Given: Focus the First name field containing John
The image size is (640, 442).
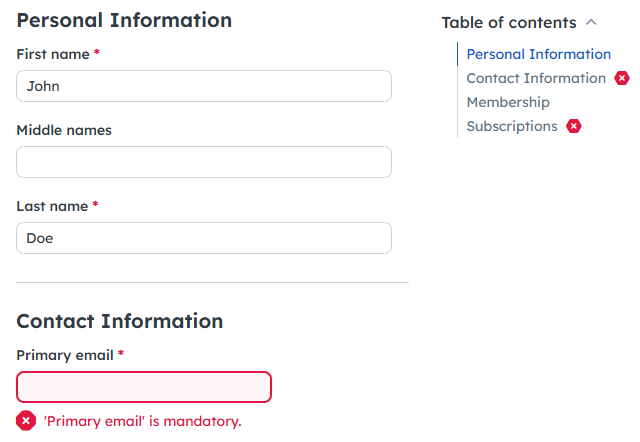Looking at the screenshot, I should click(x=204, y=86).
